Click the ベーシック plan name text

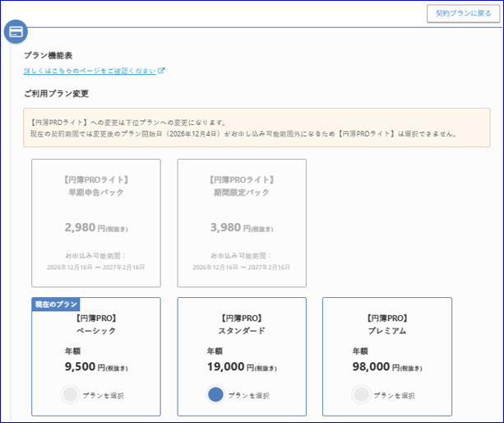pos(96,331)
